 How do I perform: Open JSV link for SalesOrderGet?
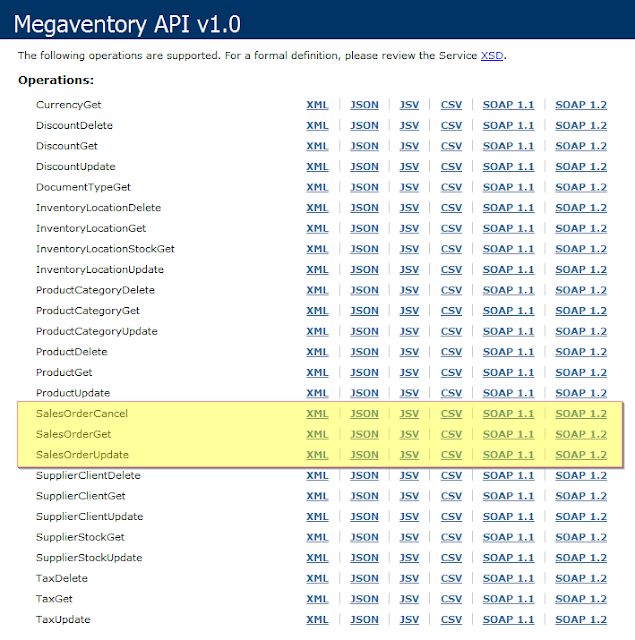[409, 434]
